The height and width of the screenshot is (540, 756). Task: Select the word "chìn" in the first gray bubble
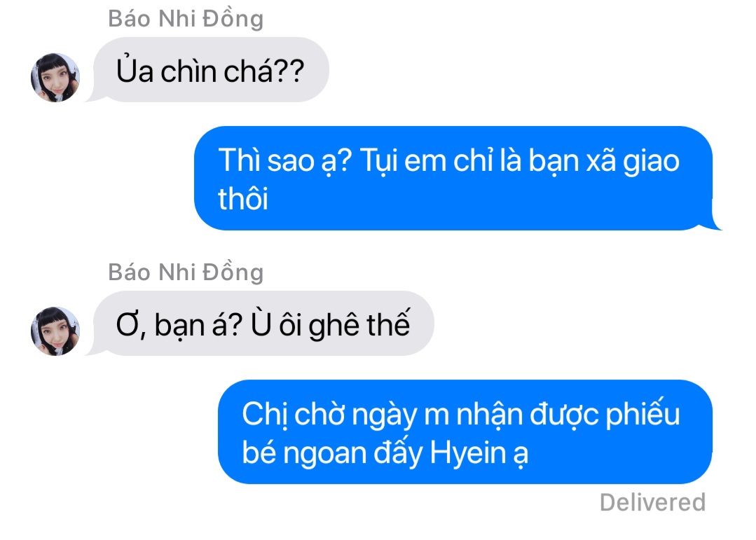188,71
